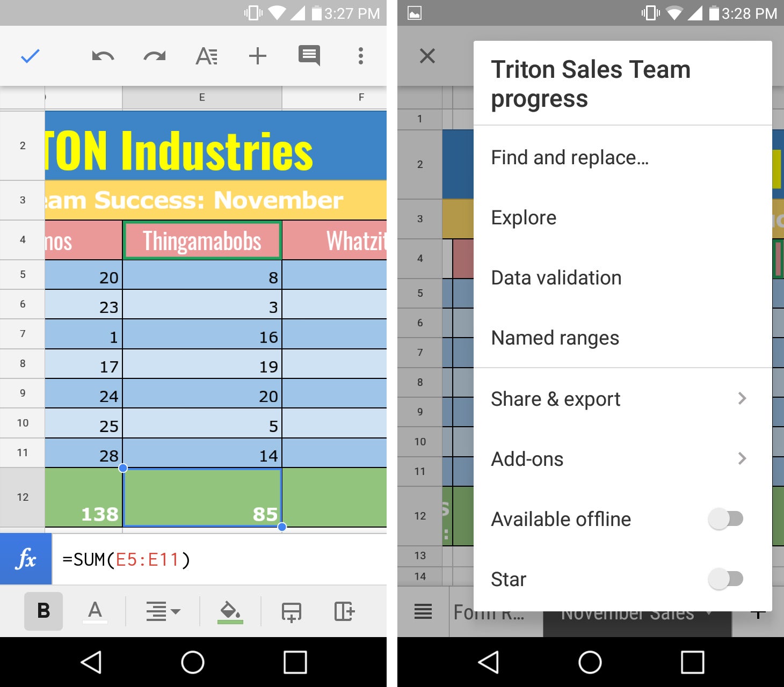Screen dimensions: 784x687
Task: Toggle the Available offline switch
Action: [x=725, y=518]
